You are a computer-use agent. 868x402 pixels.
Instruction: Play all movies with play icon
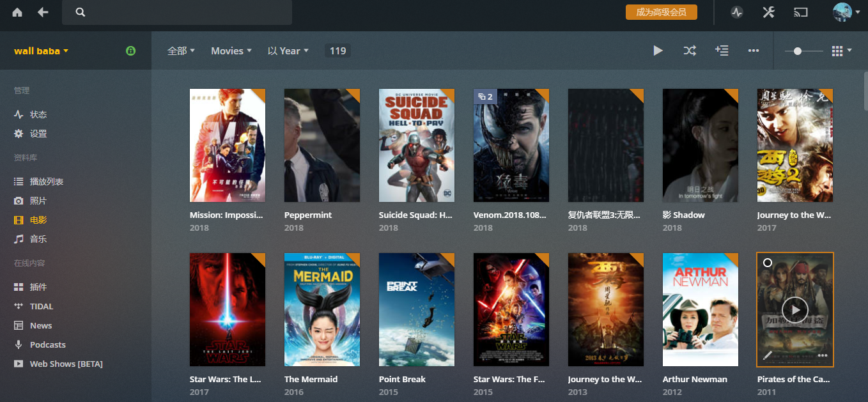(658, 50)
